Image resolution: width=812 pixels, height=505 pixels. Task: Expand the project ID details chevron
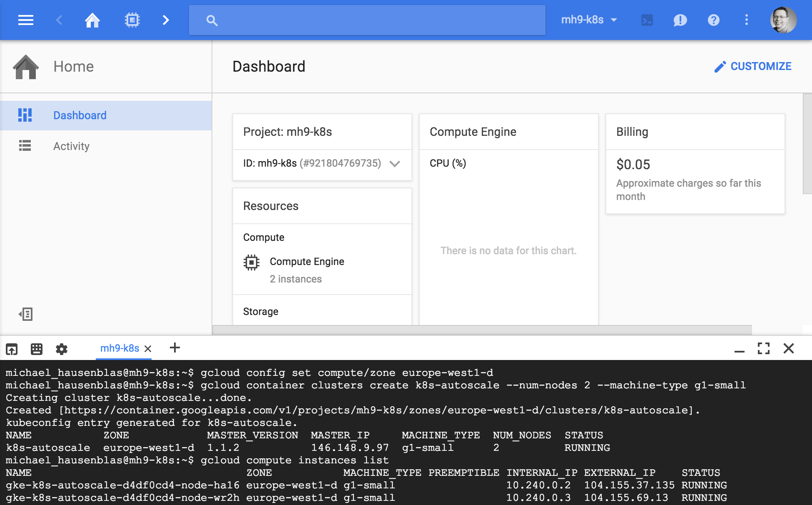tap(395, 164)
